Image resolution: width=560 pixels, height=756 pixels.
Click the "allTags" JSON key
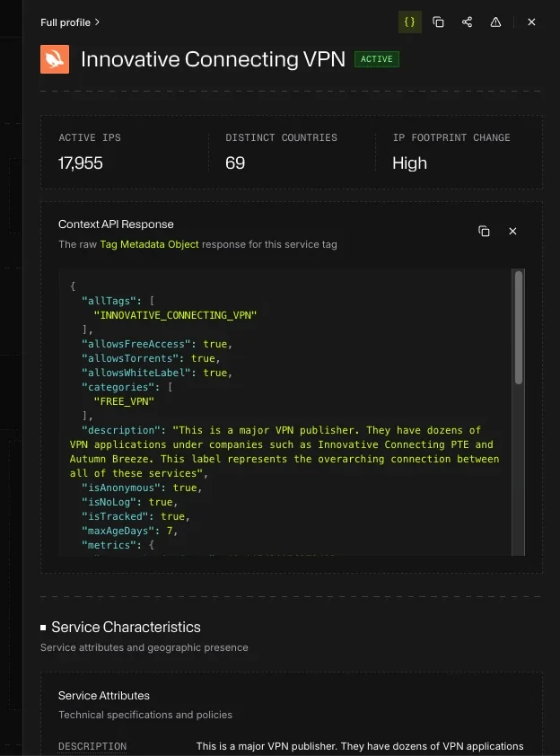pyautogui.click(x=109, y=301)
